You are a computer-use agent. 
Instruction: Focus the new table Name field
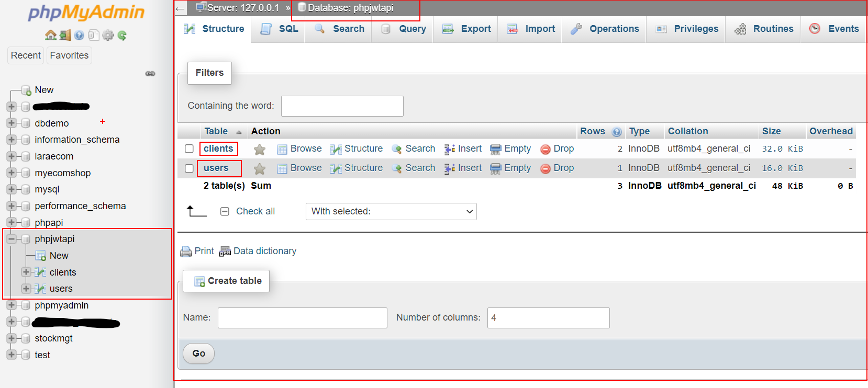pos(303,318)
